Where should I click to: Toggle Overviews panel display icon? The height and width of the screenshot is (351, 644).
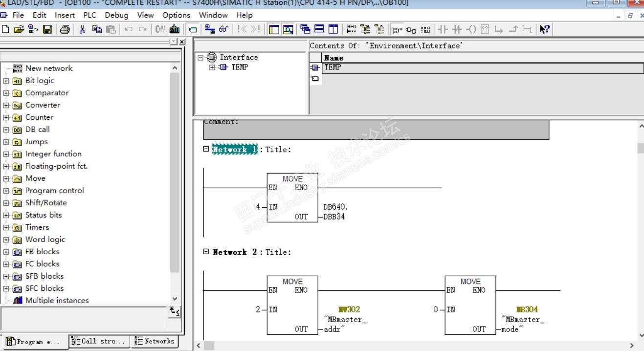click(x=274, y=29)
